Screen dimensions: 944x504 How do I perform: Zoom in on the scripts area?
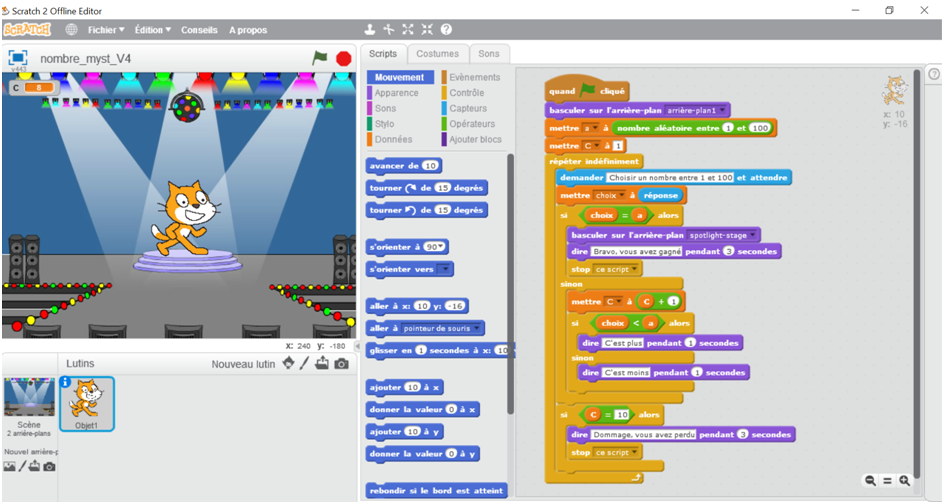pyautogui.click(x=904, y=481)
